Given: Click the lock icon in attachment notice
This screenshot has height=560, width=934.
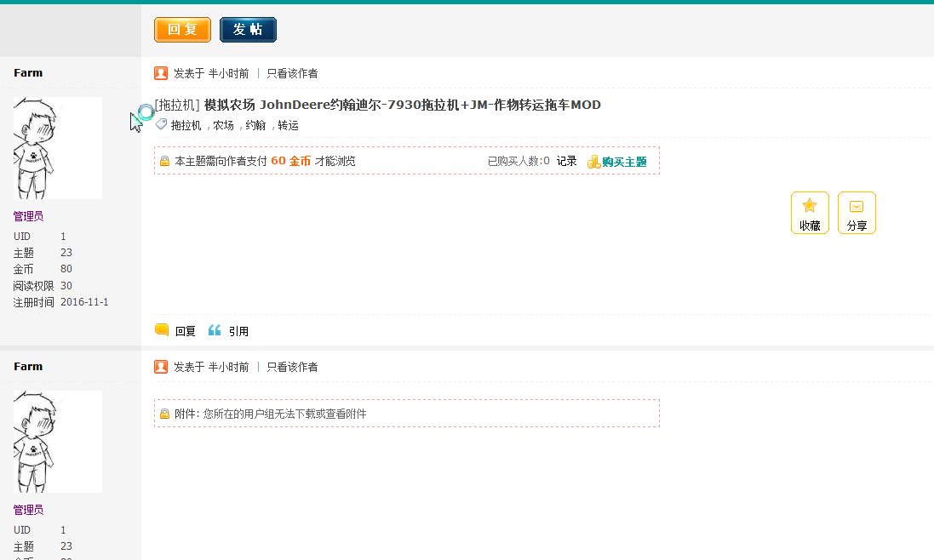Looking at the screenshot, I should tap(165, 414).
